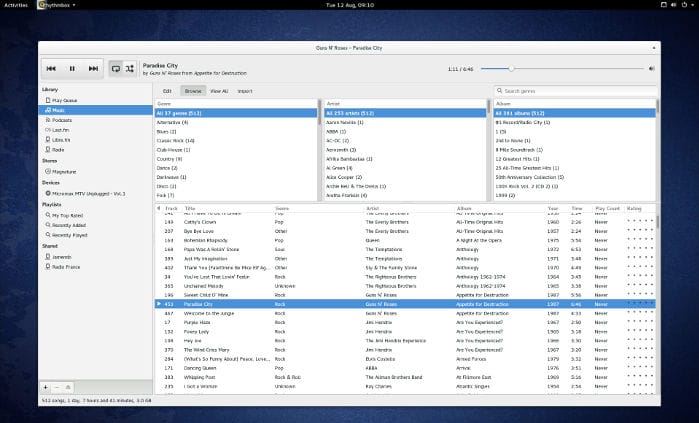The width and height of the screenshot is (699, 423).
Task: Select Classic Rock genre
Action: pos(236,141)
